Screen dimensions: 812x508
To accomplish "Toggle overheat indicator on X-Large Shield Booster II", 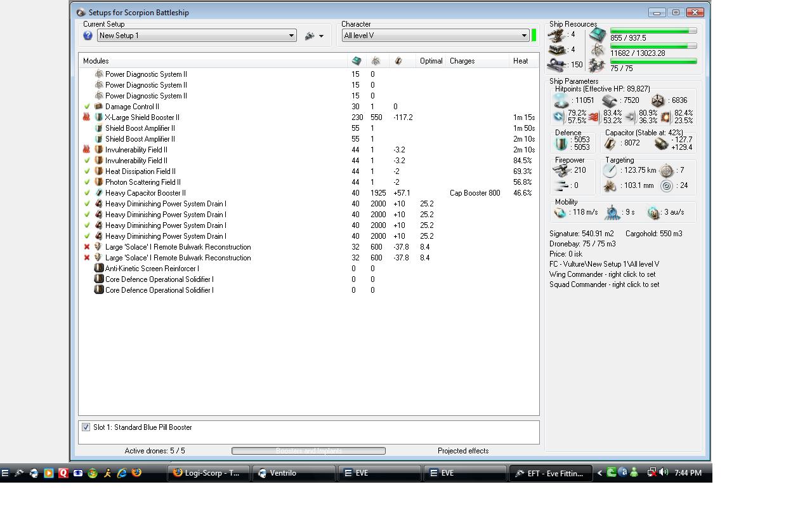I will point(87,117).
